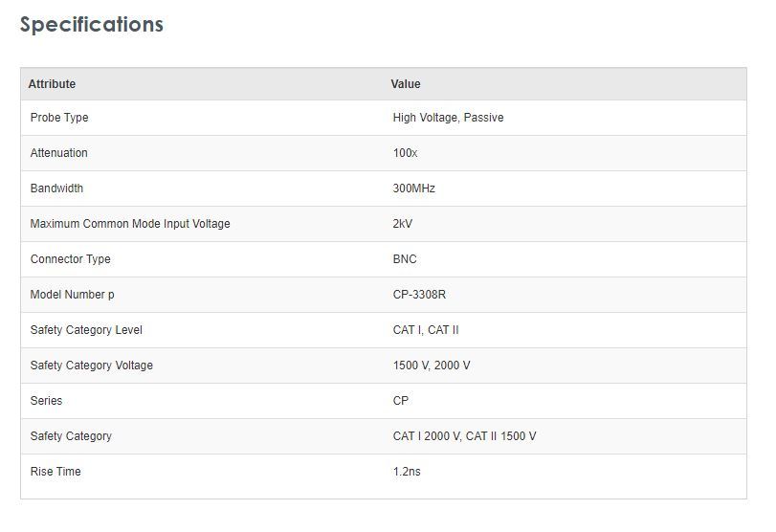Click the CAT I, CAT II value
This screenshot has width=776, height=532.
click(426, 330)
